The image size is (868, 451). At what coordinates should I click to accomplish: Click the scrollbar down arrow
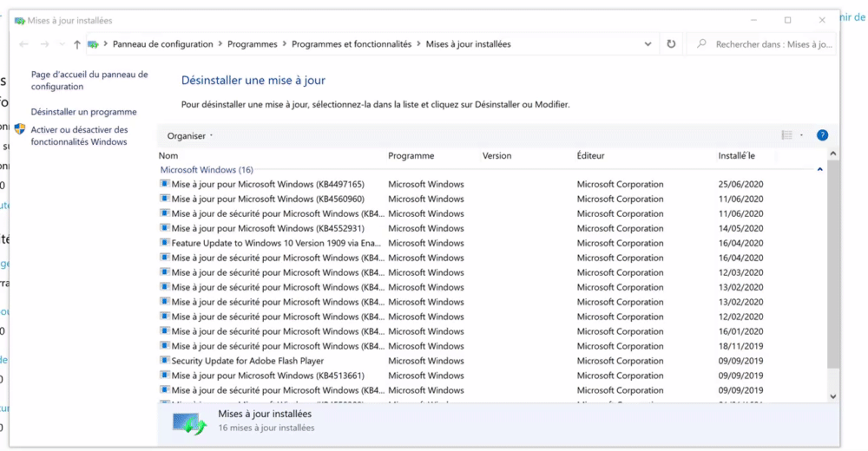[x=833, y=396]
